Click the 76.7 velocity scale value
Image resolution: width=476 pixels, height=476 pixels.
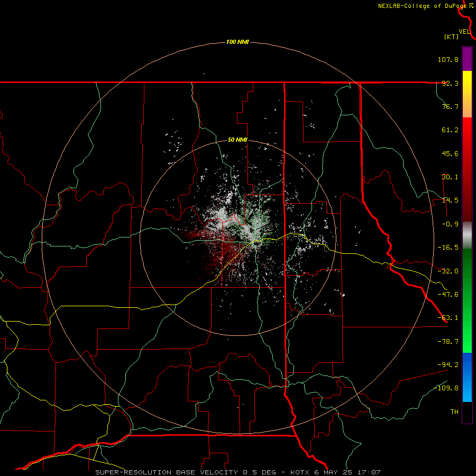click(x=450, y=106)
